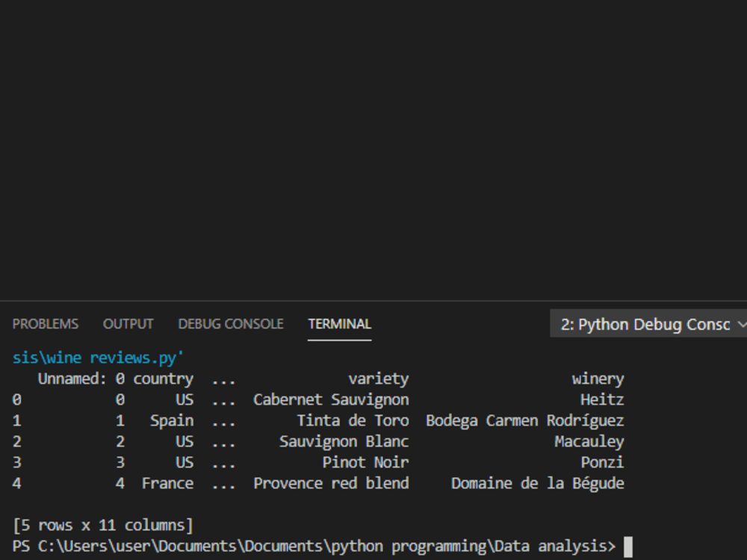Click the 'Unnamed: 0' column header
The width and height of the screenshot is (747, 560).
click(81, 379)
